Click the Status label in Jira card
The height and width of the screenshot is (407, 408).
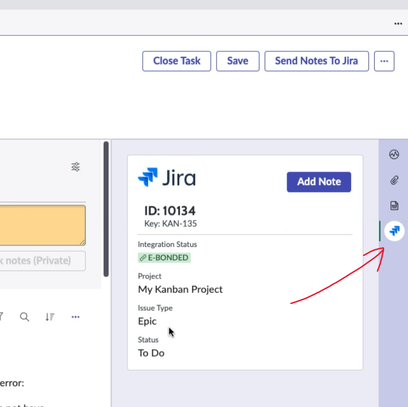click(148, 340)
